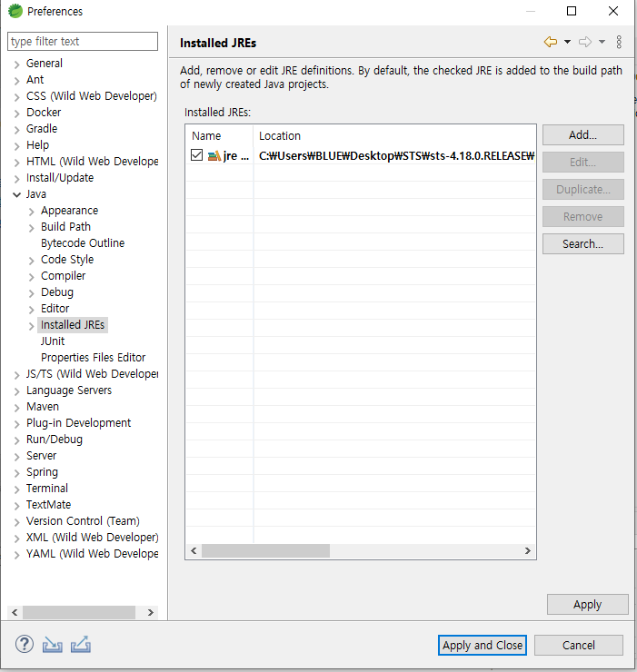The height and width of the screenshot is (672, 637).
Task: Select Appearance under Java
Action: (69, 211)
